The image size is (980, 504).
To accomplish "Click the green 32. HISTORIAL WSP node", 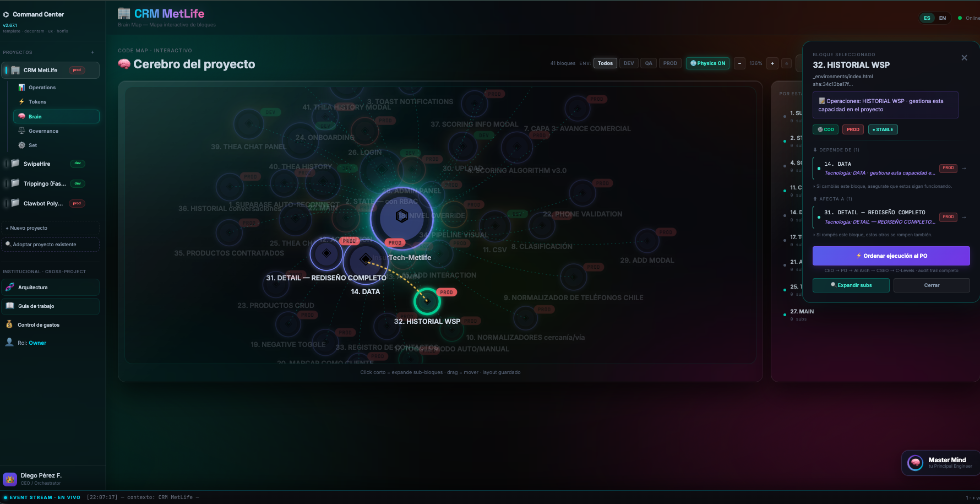I will pyautogui.click(x=427, y=301).
